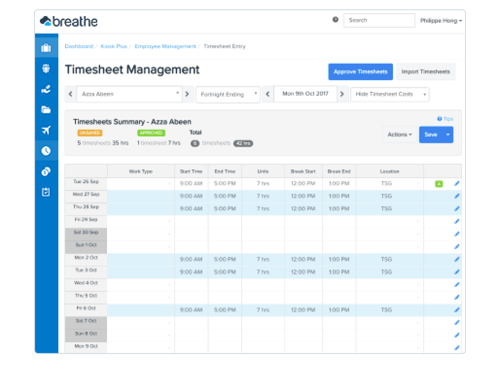This screenshot has width=500, height=372.
Task: Click the Import Timesheets button
Action: click(426, 72)
